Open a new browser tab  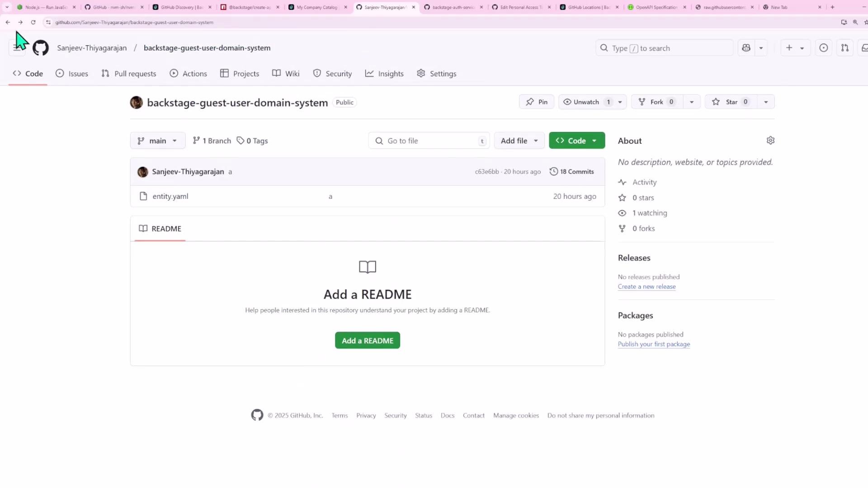click(x=832, y=7)
